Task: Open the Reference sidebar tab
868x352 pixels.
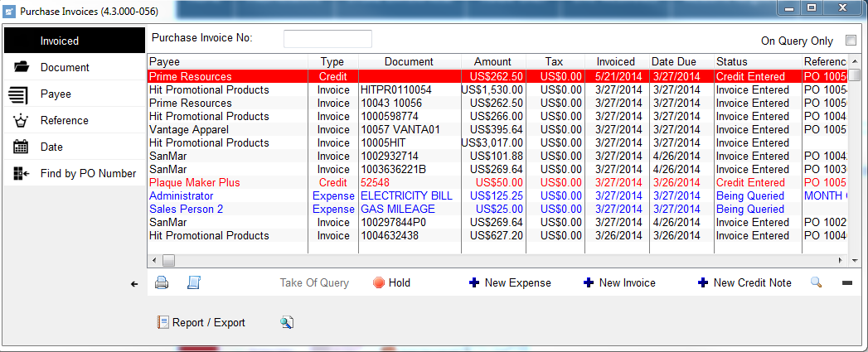Action: pos(74,120)
